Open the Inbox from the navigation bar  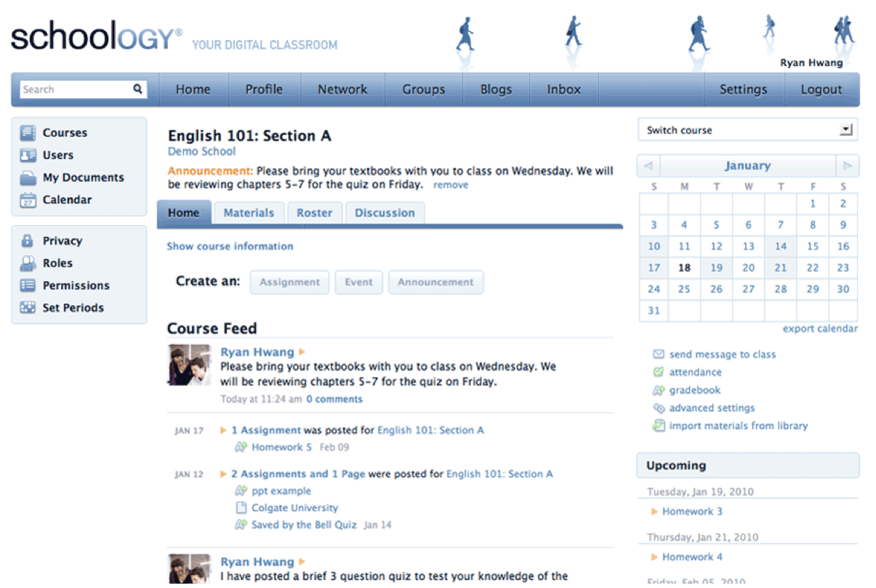tap(564, 89)
